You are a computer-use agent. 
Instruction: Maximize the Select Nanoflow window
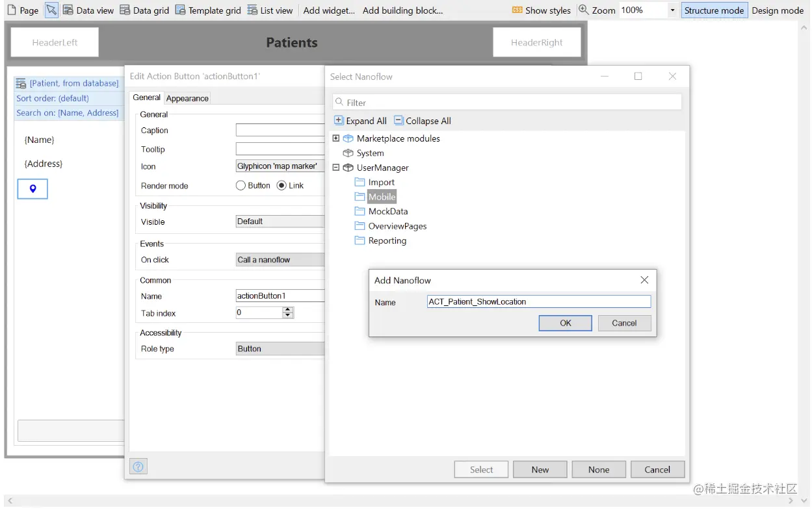point(638,76)
